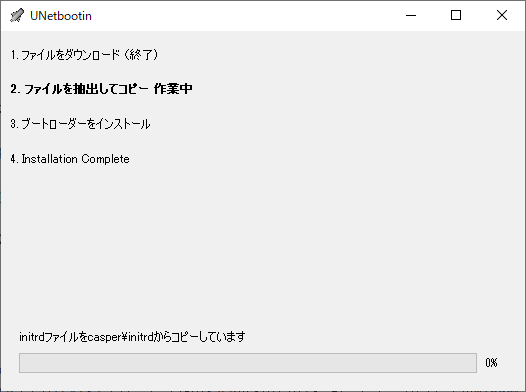Click the 作業中 in-progress indicator
The image size is (526, 392).
click(173, 89)
